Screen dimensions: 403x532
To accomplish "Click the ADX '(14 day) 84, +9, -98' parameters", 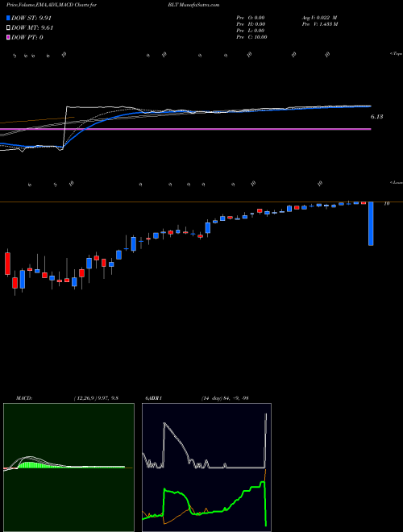I will click(225, 398).
